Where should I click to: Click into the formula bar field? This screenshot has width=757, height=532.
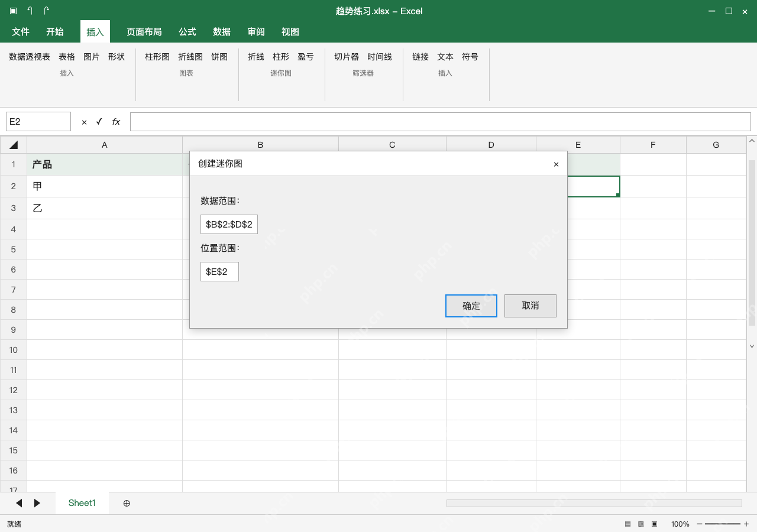tap(441, 122)
